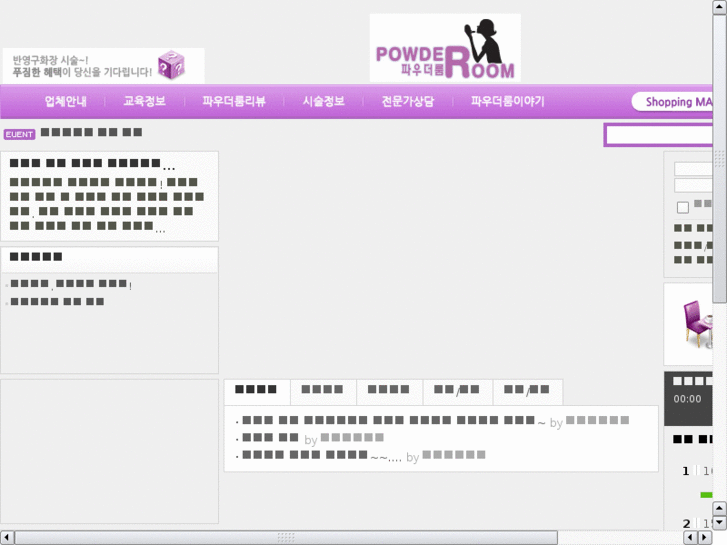Open 파우더룸리뷰 menu
Image resolution: width=727 pixels, height=545 pixels.
coord(234,101)
